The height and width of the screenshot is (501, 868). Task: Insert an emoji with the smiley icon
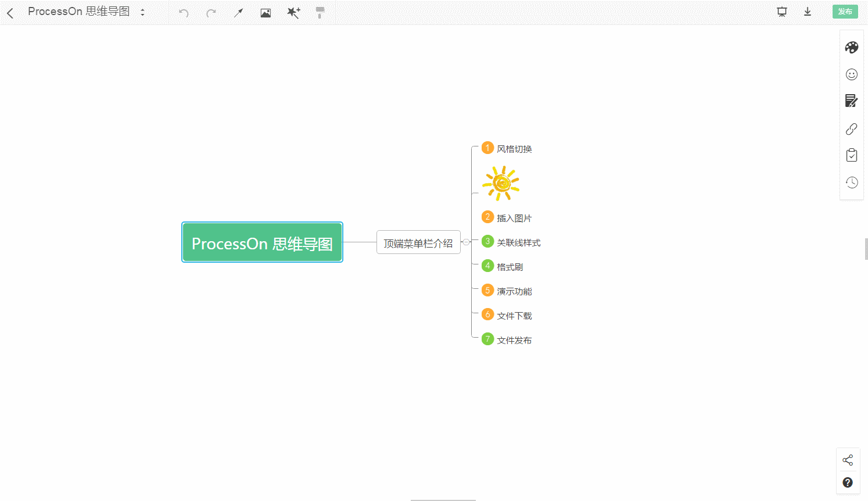(851, 74)
